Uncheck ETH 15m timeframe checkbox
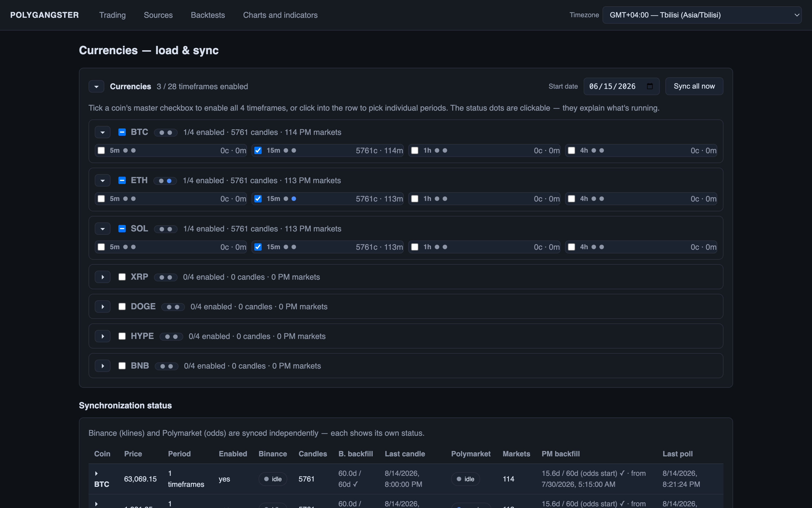Viewport: 812px width, 508px height. [258, 199]
